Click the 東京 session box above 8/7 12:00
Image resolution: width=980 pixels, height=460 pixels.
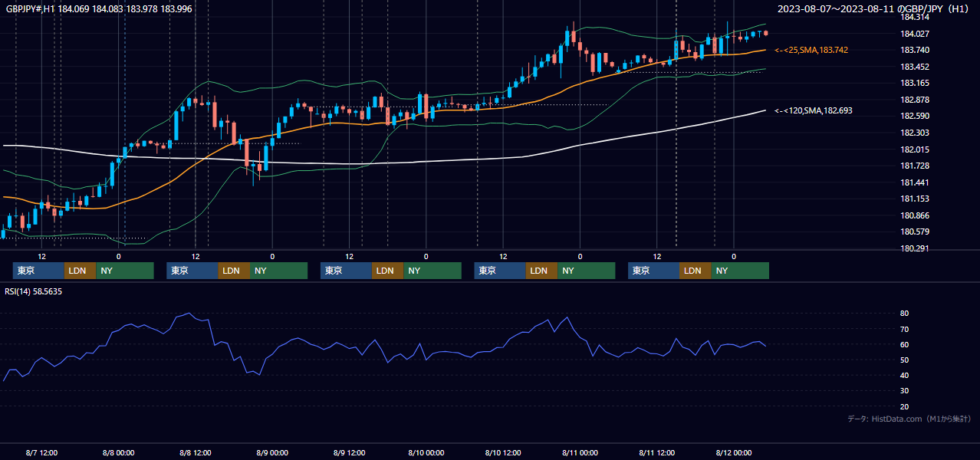click(x=38, y=271)
